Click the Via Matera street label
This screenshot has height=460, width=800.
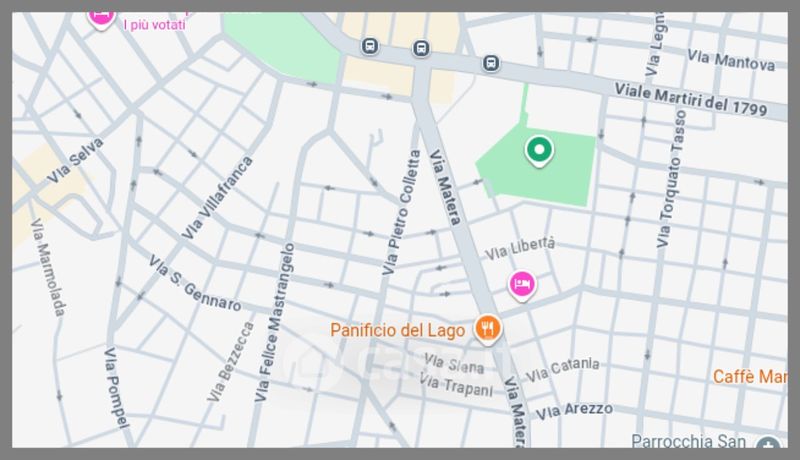[x=445, y=187]
